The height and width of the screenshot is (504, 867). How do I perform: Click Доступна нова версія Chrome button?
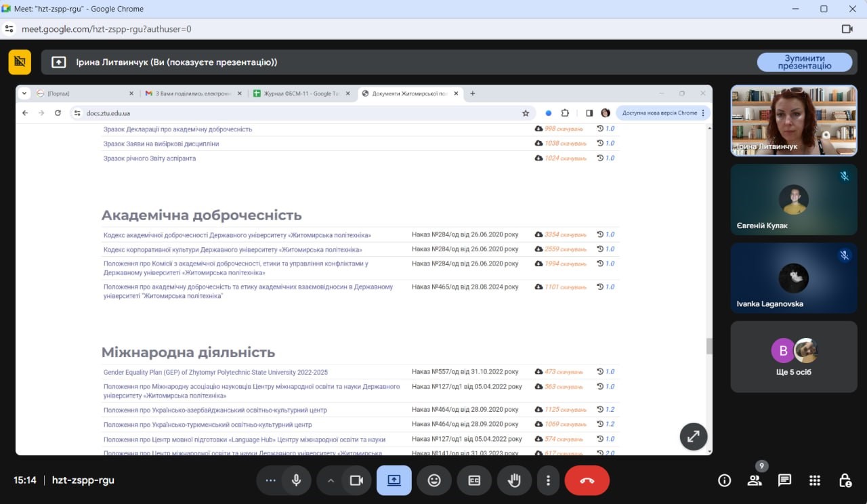coord(663,113)
